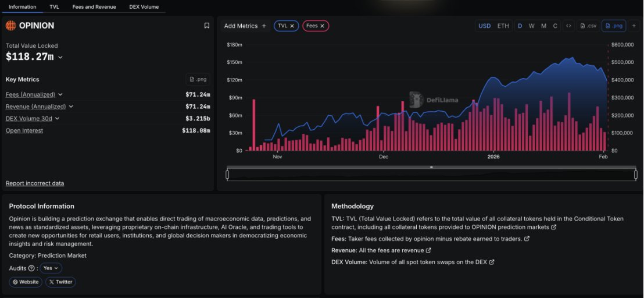Screen dimensions: 644x298
Task: Click the Feb label on chart axis
Action: (603, 157)
